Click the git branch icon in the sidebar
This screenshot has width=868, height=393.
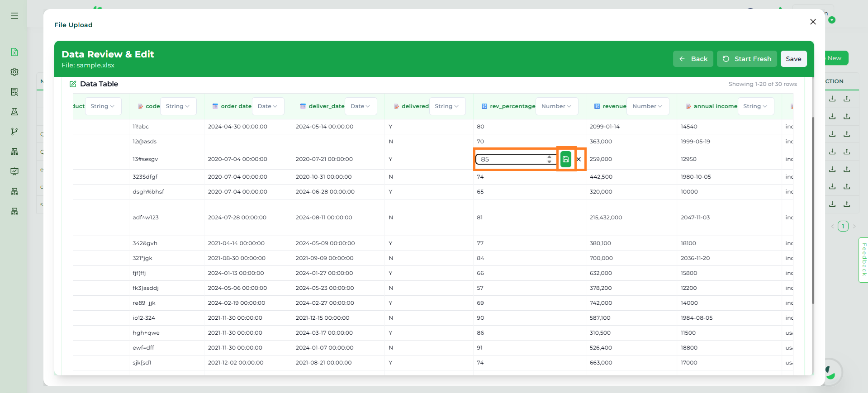14,132
